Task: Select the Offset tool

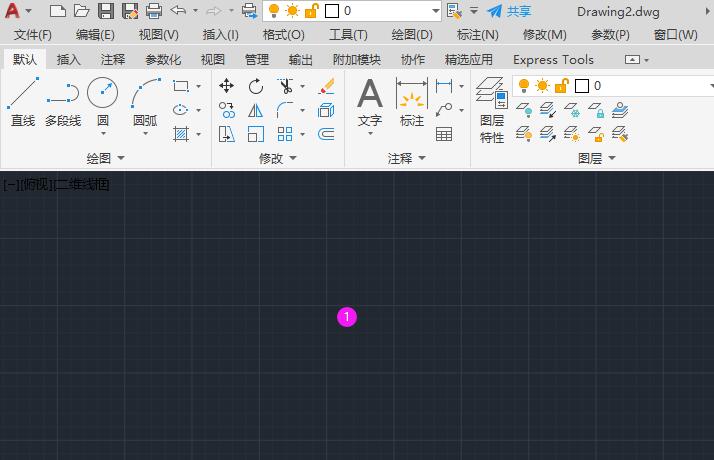Action: (326, 134)
